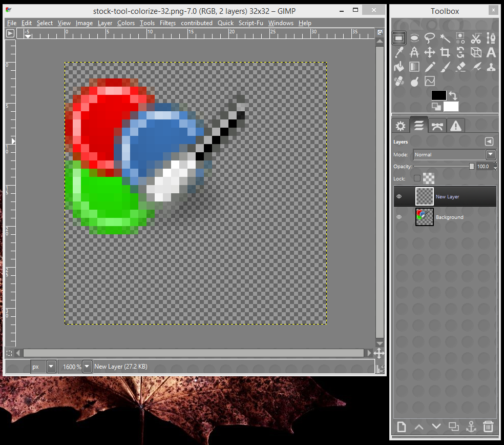Toggle the Lock alpha channel checkerboard
The height and width of the screenshot is (445, 504).
coord(429,178)
